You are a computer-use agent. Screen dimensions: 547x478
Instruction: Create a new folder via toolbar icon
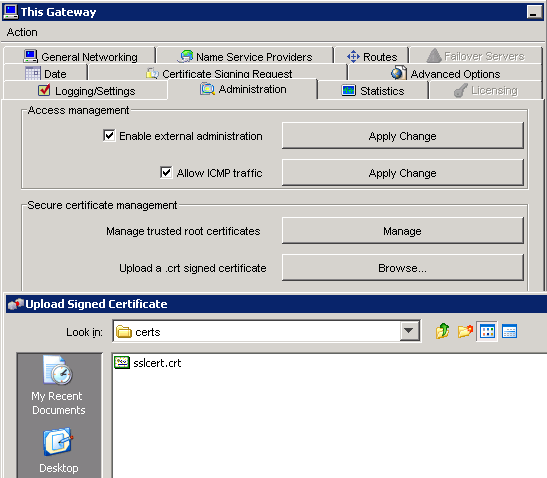(x=465, y=331)
